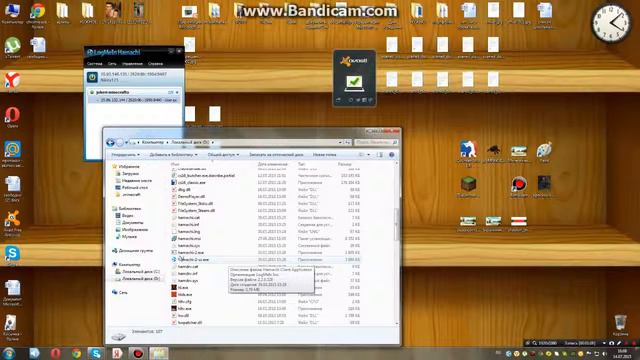Viewport: 640px width, 360px height.
Task: Open the Сеть menu in Hamachi
Action: point(112,64)
